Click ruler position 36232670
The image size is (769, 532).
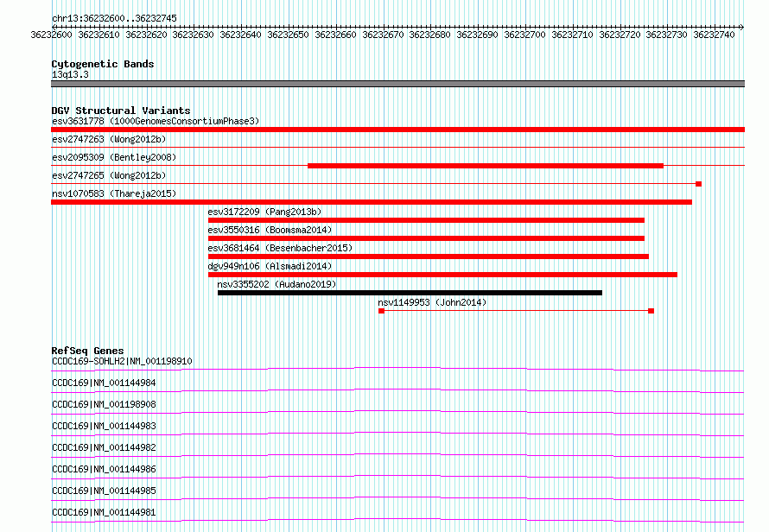[383, 35]
